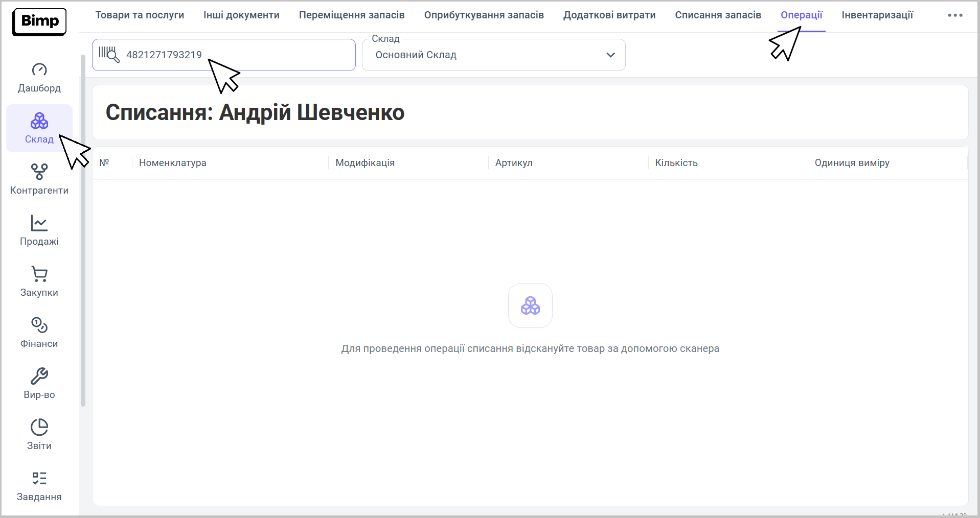
Task: Open Закупки shopping cart icon
Action: click(x=39, y=274)
